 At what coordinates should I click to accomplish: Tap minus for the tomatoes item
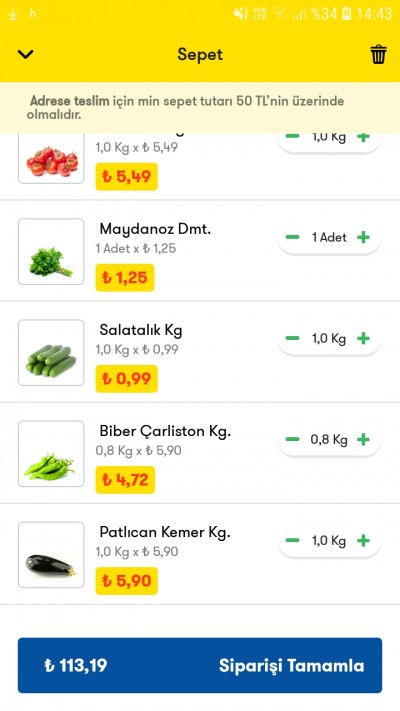pos(293,136)
